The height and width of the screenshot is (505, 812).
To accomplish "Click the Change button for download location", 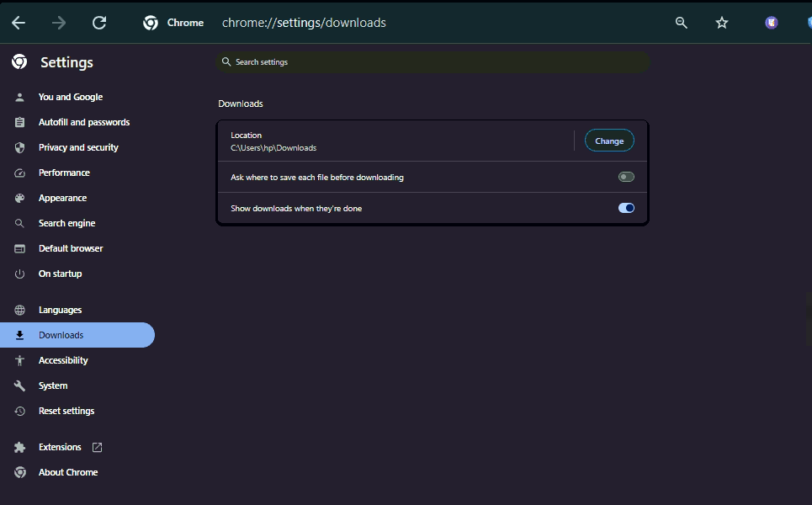I will pyautogui.click(x=609, y=141).
